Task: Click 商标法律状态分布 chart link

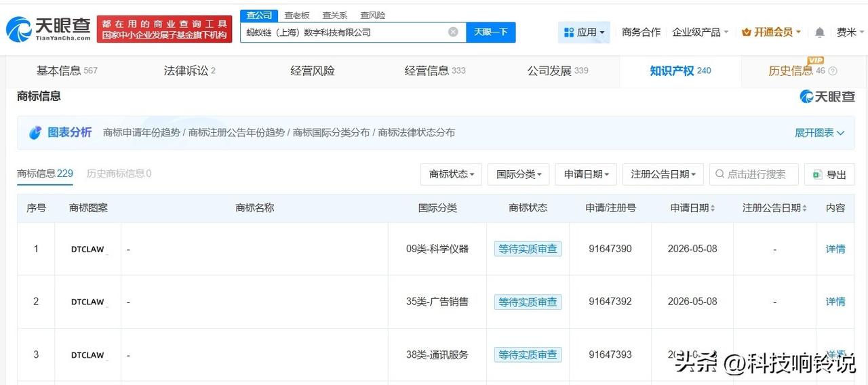Action: pyautogui.click(x=416, y=133)
